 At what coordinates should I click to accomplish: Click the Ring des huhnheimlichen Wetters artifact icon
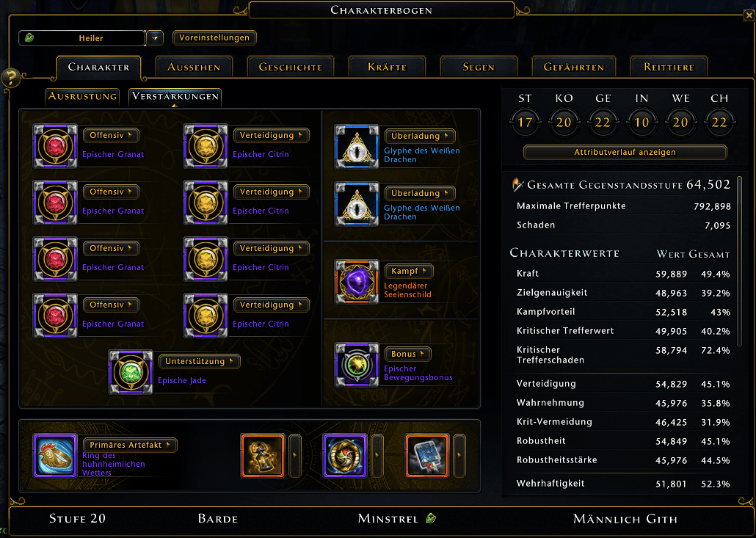[x=55, y=456]
